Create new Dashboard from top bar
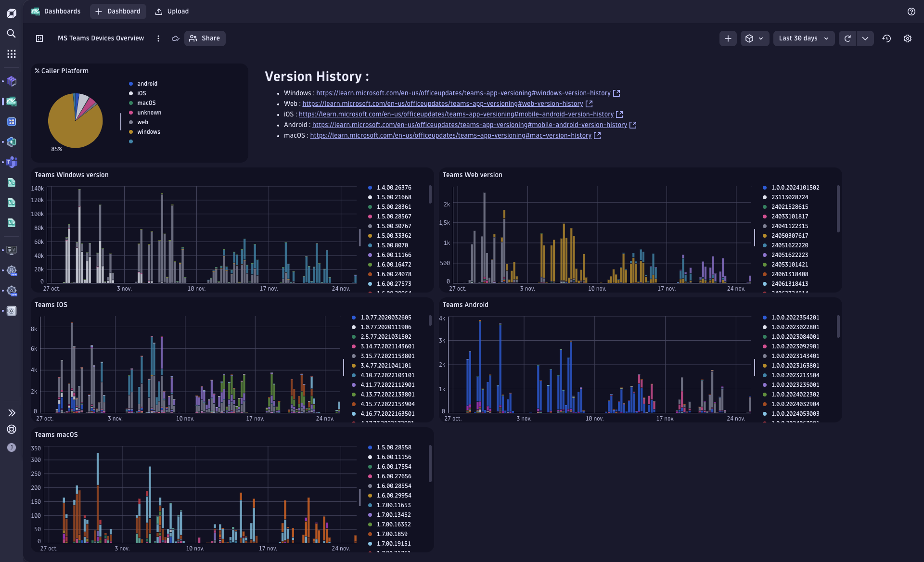The height and width of the screenshot is (562, 924). (x=118, y=12)
